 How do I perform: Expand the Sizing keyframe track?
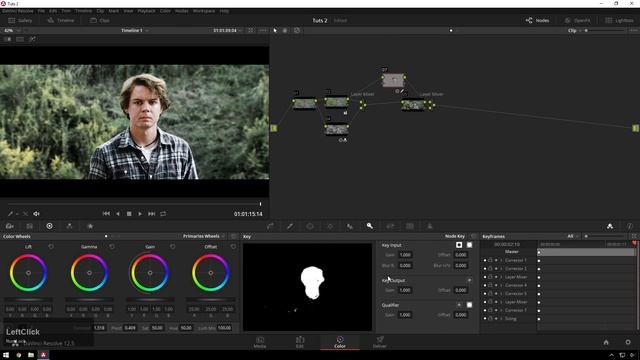tap(501, 319)
